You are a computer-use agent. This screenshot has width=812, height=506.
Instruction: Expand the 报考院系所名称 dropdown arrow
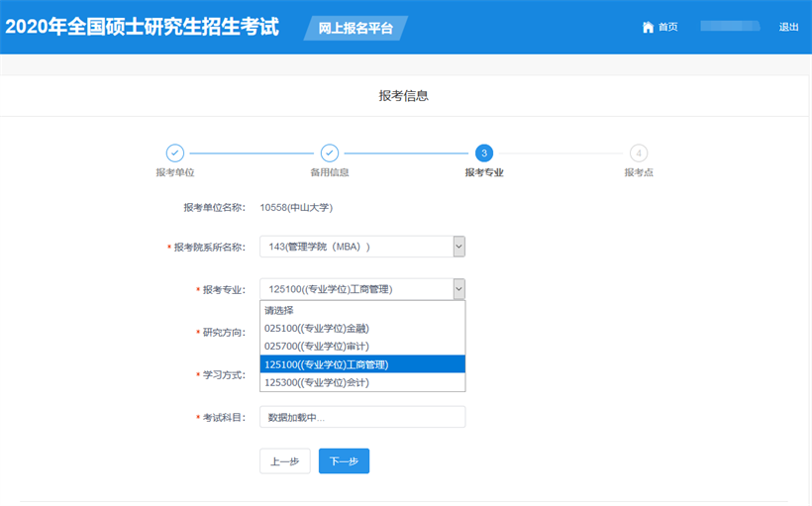coord(458,247)
